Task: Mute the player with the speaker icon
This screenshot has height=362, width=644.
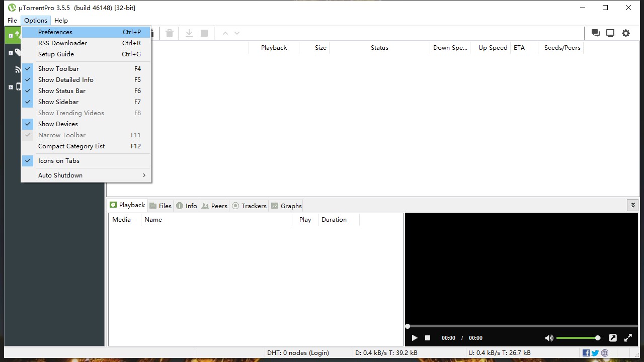Action: (x=549, y=338)
